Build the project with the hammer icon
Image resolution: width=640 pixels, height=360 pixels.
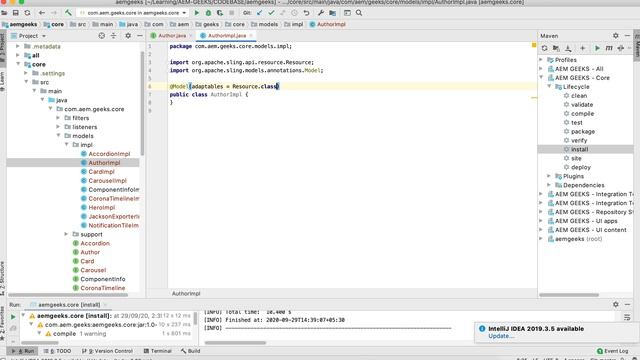[x=68, y=13]
